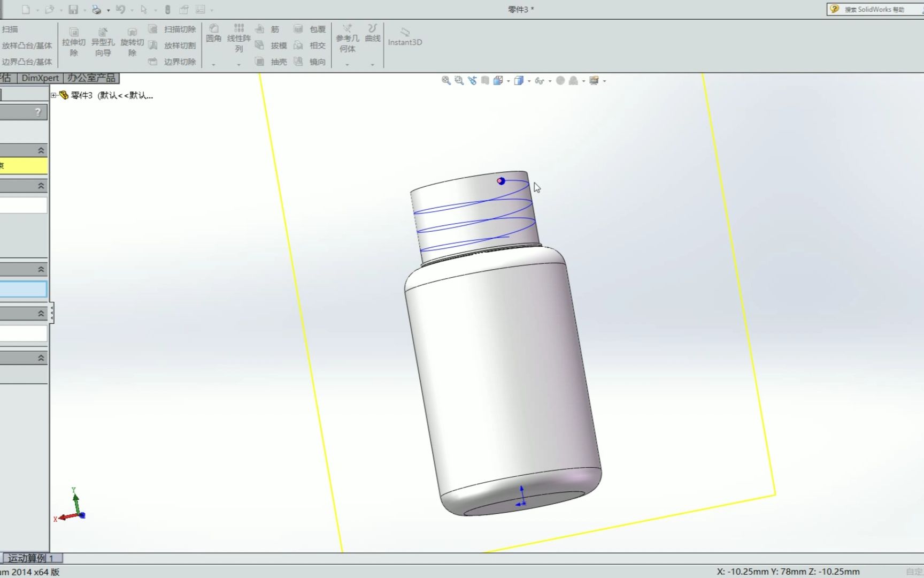Viewport: 924px width, 578px height.
Task: Select the 扫描切除 (Swept Cut) tool
Action: click(x=172, y=29)
